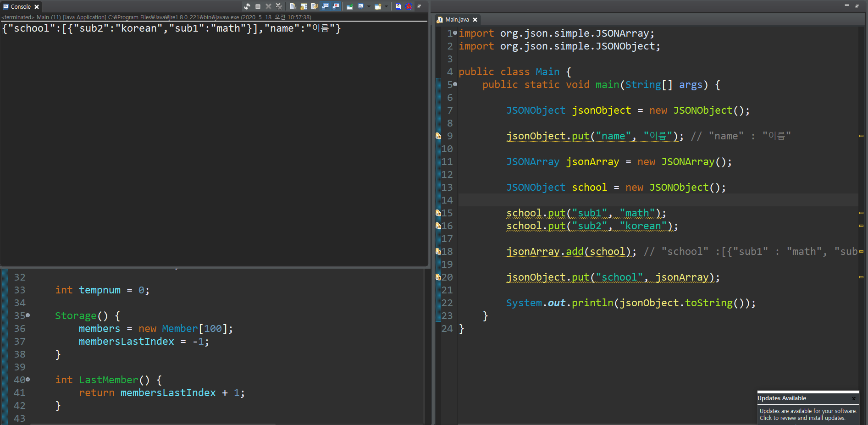Click line number 24 in the editor gutter
Viewport: 868px width, 425px height.
coord(447,328)
